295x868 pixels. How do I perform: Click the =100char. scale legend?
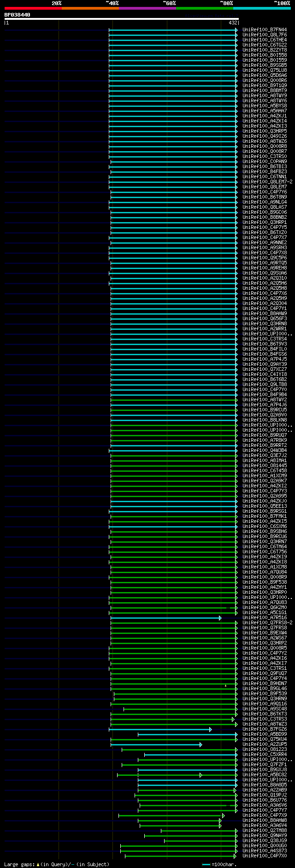(219, 864)
